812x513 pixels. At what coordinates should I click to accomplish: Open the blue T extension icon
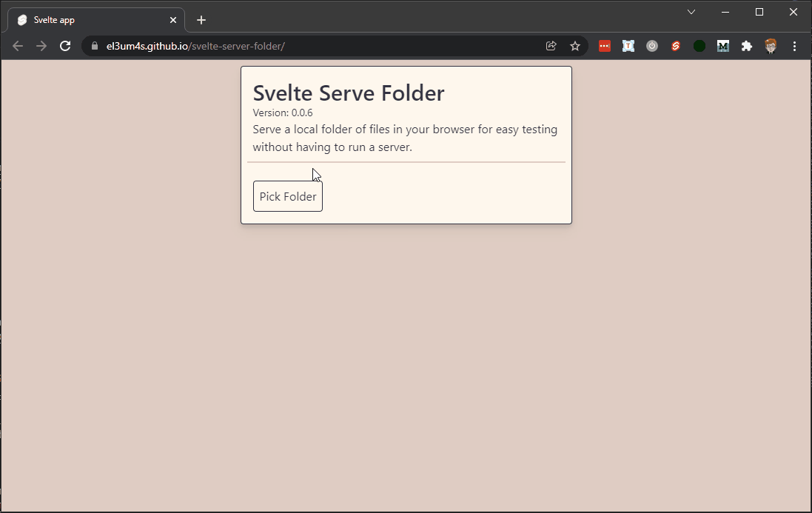[628, 46]
